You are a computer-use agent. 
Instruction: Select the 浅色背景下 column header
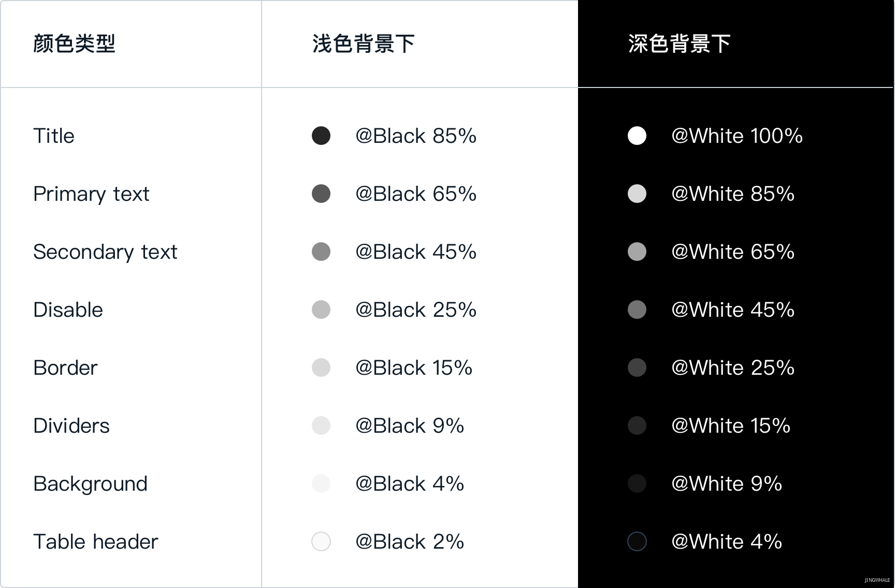[x=364, y=43]
